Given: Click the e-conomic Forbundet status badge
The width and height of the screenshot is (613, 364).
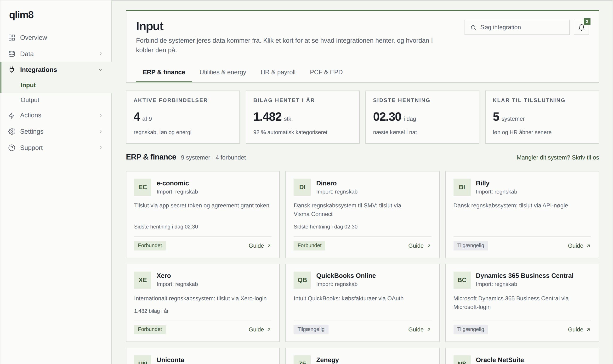Looking at the screenshot, I should [x=150, y=245].
